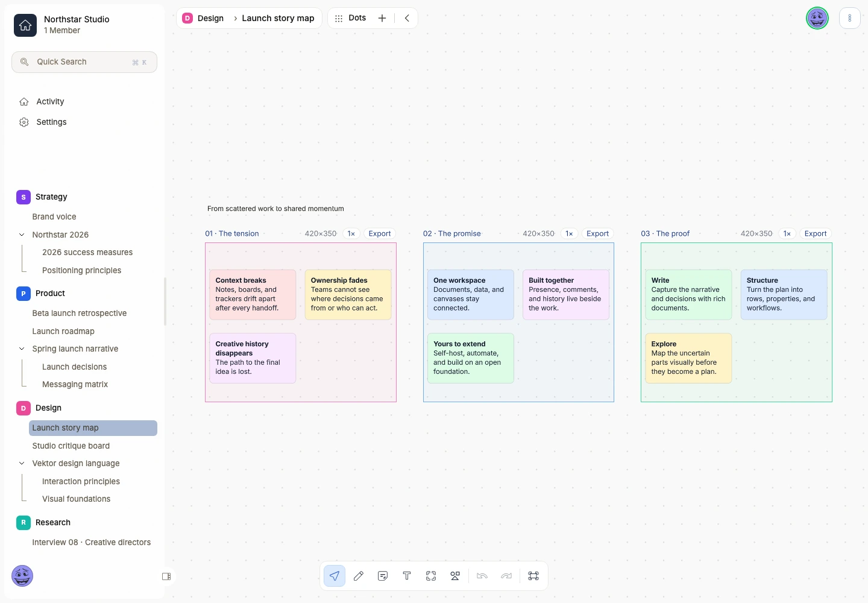Viewport: 868px width, 603px height.
Task: Select the pencil draw tool
Action: tap(359, 576)
